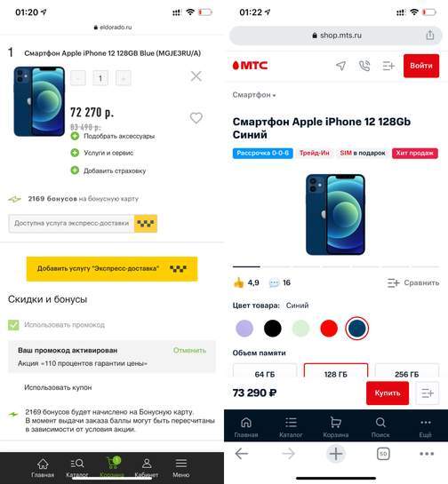448x484 pixels.
Task: Choose the red color swatch
Action: 329,328
